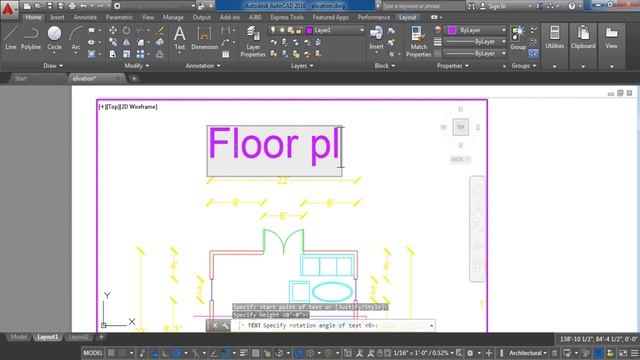The height and width of the screenshot is (360, 640).
Task: Expand the Properties panel
Action: pos(453,66)
